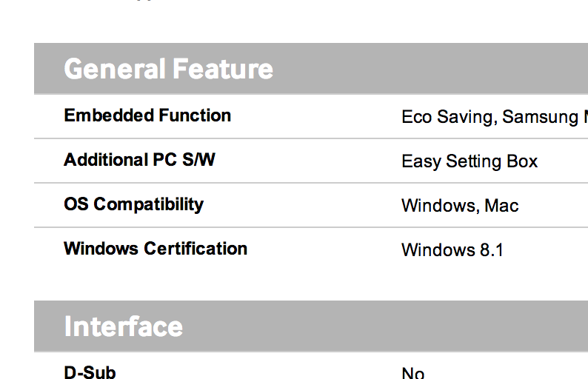Click the word 'Box' in Easy Setting Box
The height and width of the screenshot is (379, 588).
tap(522, 161)
